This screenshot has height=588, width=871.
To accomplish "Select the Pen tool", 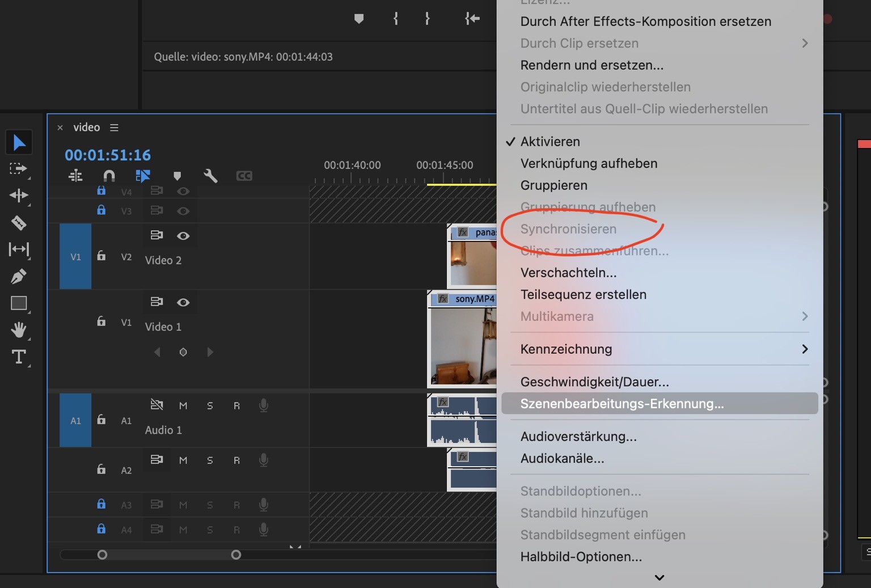I will [x=19, y=277].
